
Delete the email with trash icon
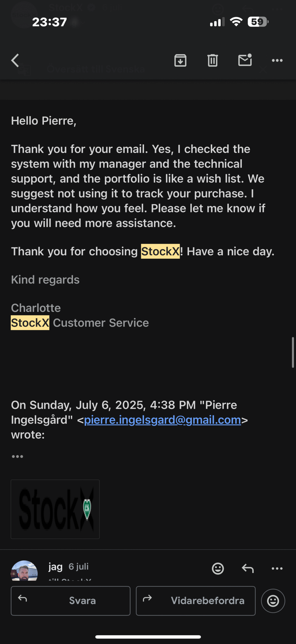click(x=213, y=60)
